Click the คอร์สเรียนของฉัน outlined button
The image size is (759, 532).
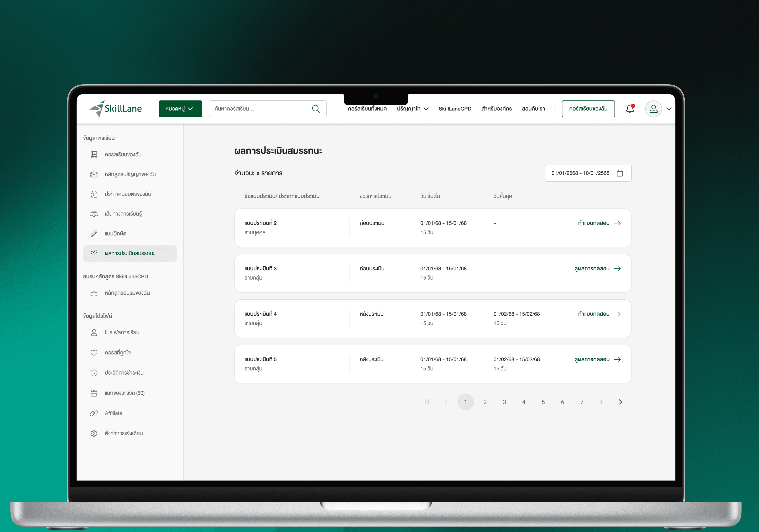588,109
